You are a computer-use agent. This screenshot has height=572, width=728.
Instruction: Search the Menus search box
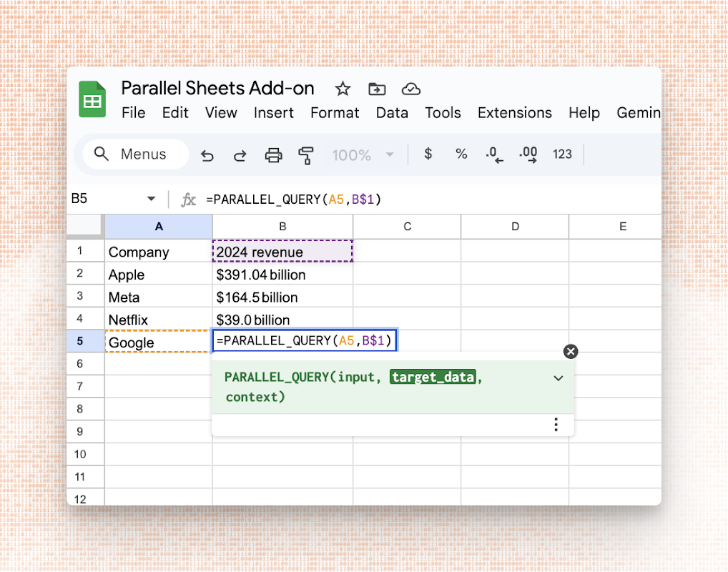pos(136,154)
